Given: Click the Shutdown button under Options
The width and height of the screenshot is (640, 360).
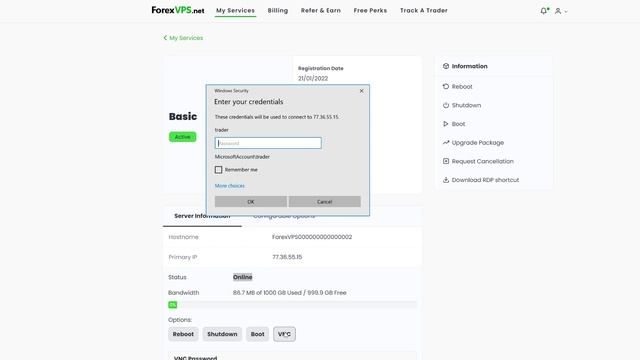Looking at the screenshot, I should [222, 334].
